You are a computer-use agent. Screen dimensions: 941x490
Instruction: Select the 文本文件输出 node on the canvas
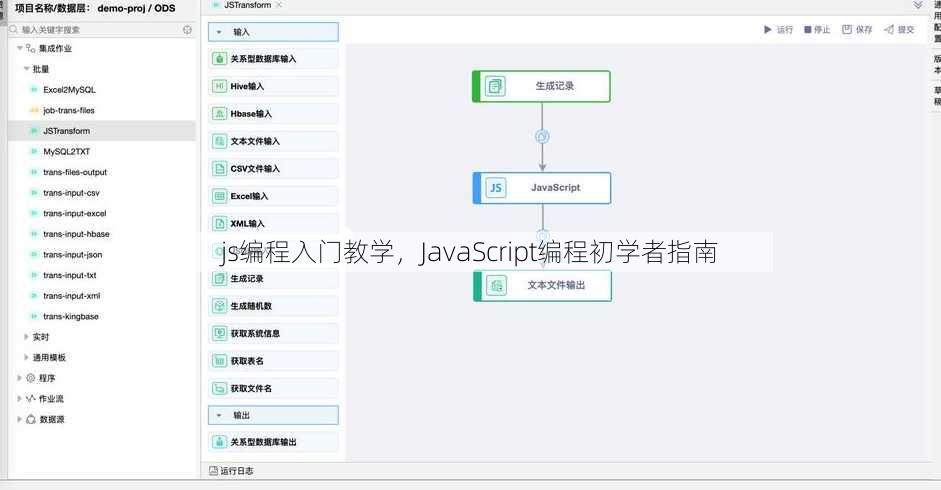pyautogui.click(x=543, y=286)
